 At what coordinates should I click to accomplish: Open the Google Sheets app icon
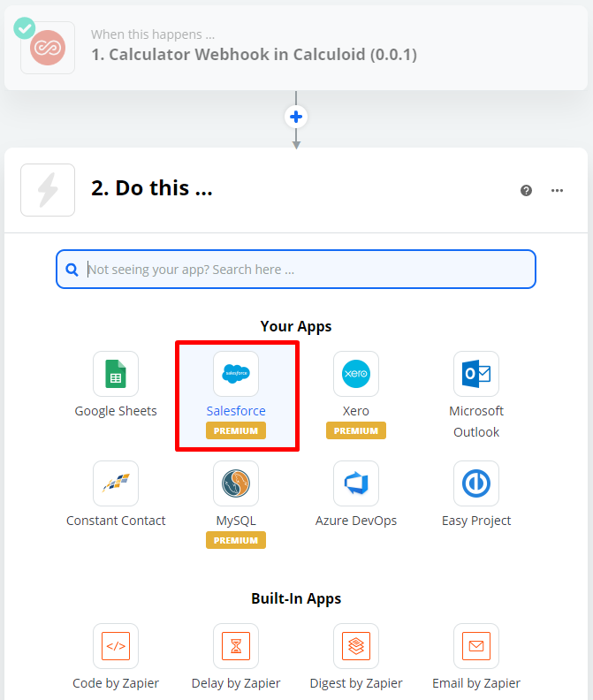(x=116, y=374)
